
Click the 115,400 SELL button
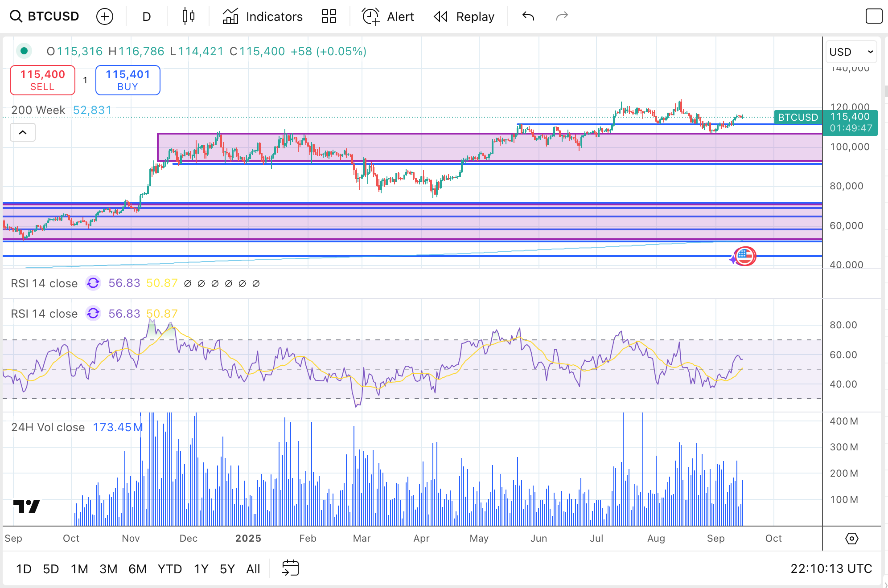coord(43,80)
